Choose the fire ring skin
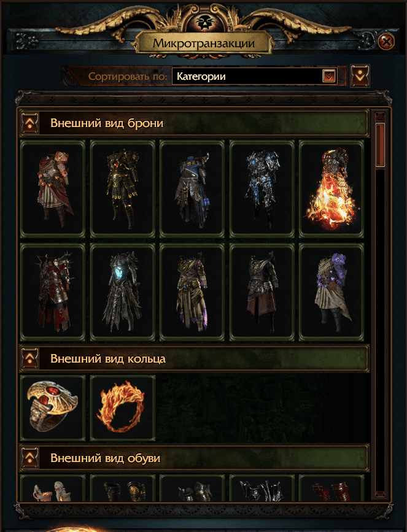The height and width of the screenshot is (532, 407). pyautogui.click(x=123, y=408)
